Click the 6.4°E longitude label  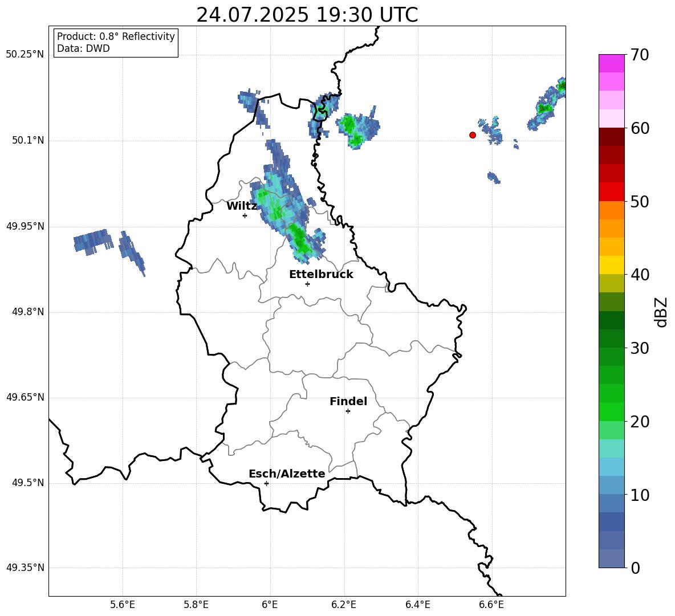pyautogui.click(x=417, y=605)
